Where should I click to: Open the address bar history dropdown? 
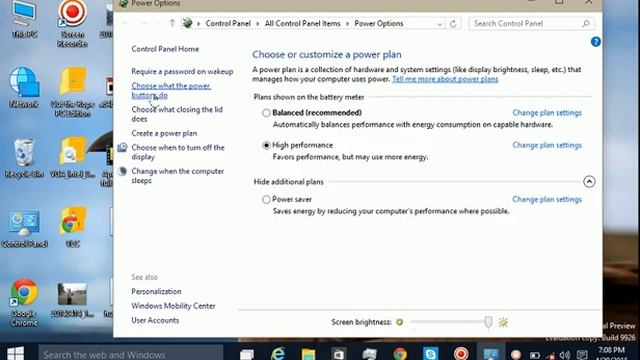coord(440,24)
